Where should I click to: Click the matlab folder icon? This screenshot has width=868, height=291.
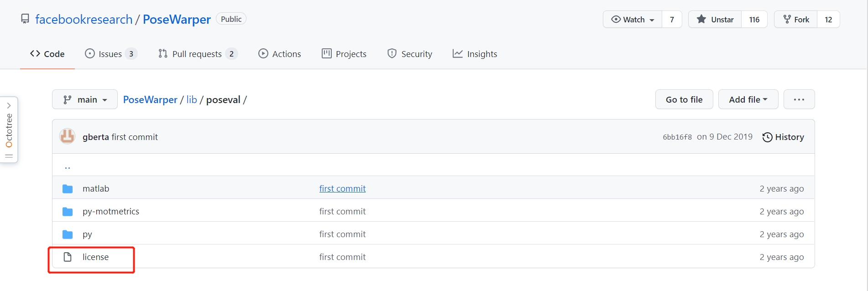68,189
